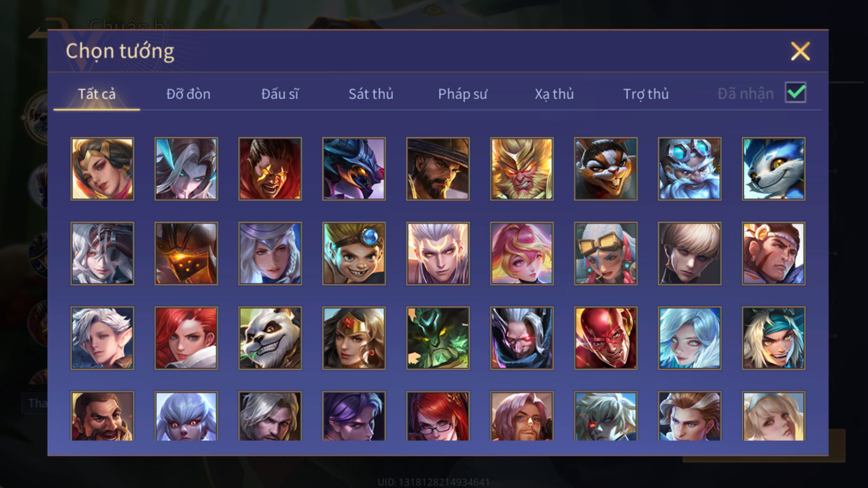Close the Chọn tướng dialog

pos(800,52)
